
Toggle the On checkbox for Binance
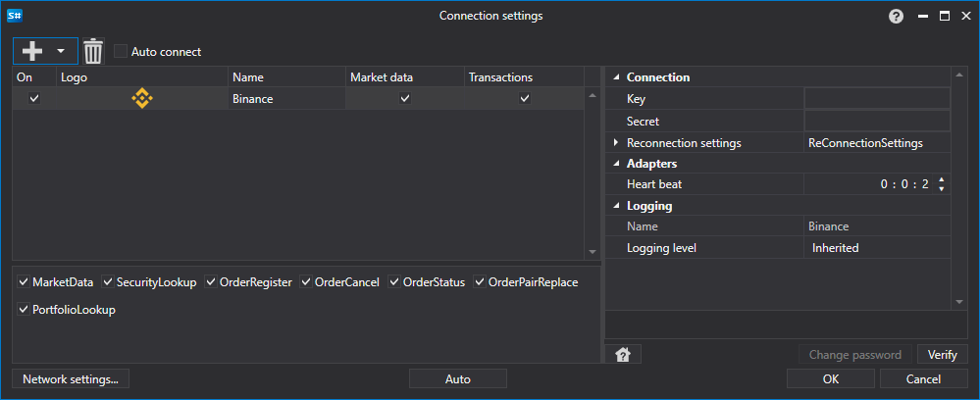34,98
